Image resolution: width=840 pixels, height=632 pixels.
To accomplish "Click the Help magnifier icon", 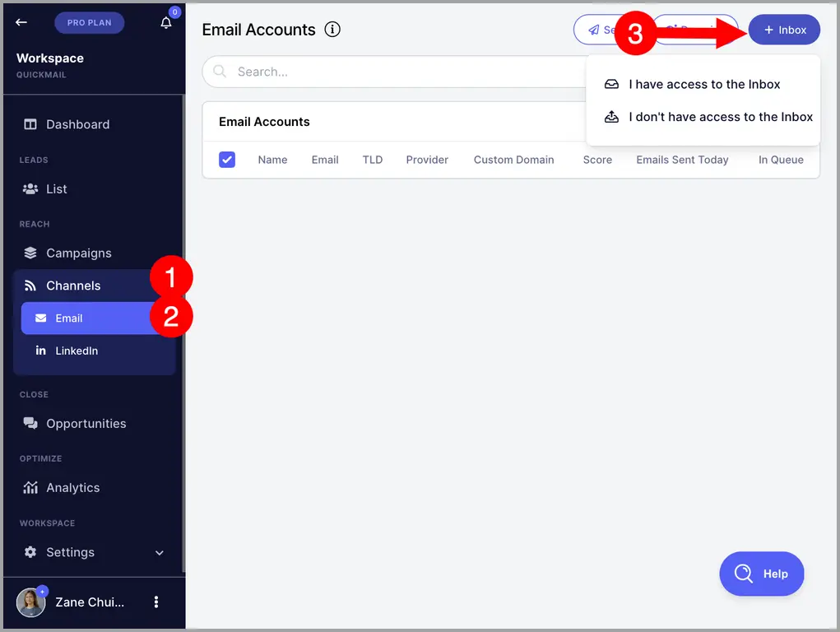I will click(x=743, y=574).
